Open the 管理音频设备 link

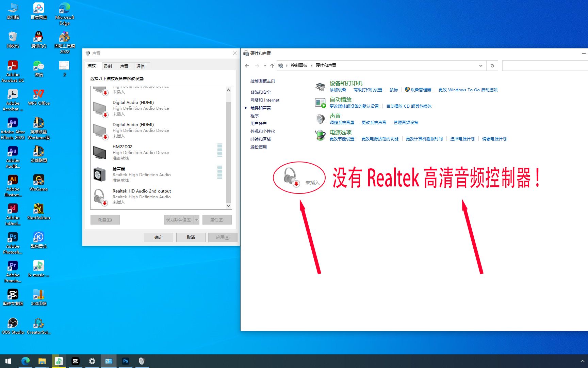(406, 123)
